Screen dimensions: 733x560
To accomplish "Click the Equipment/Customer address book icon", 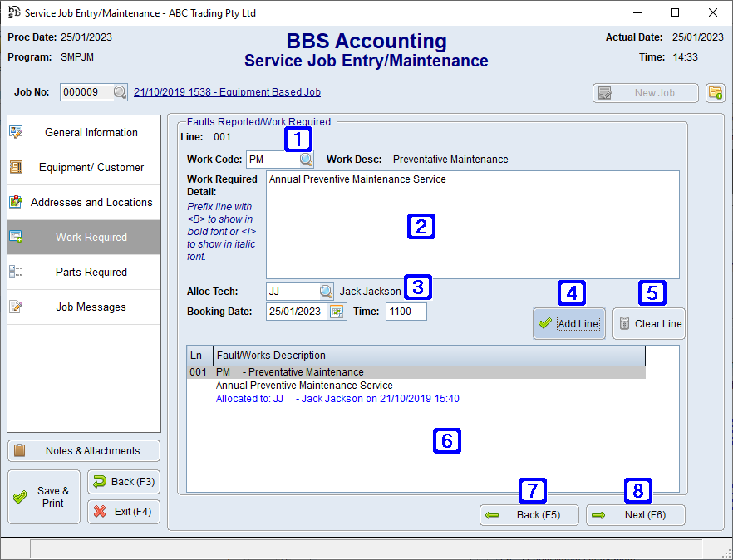I will 15,167.
